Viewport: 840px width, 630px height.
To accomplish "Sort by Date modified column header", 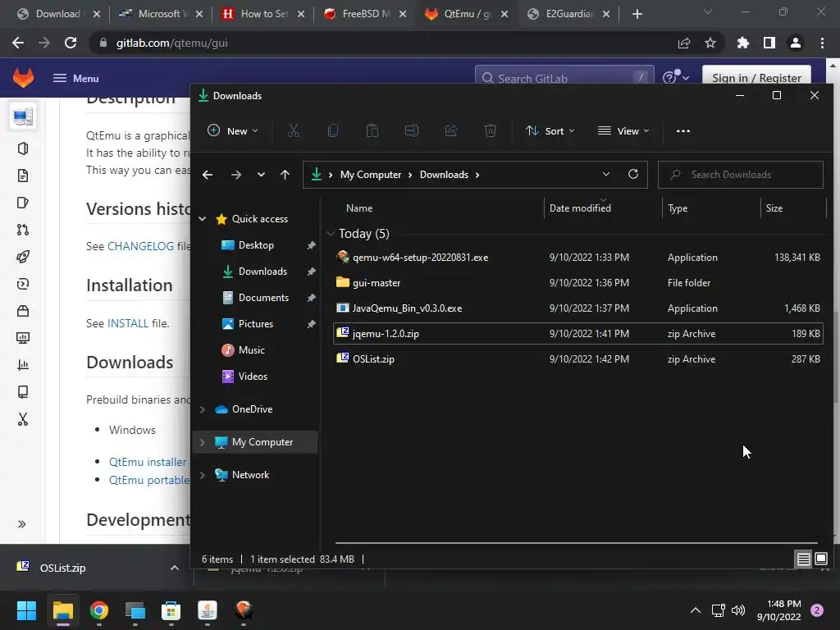I will pyautogui.click(x=580, y=208).
